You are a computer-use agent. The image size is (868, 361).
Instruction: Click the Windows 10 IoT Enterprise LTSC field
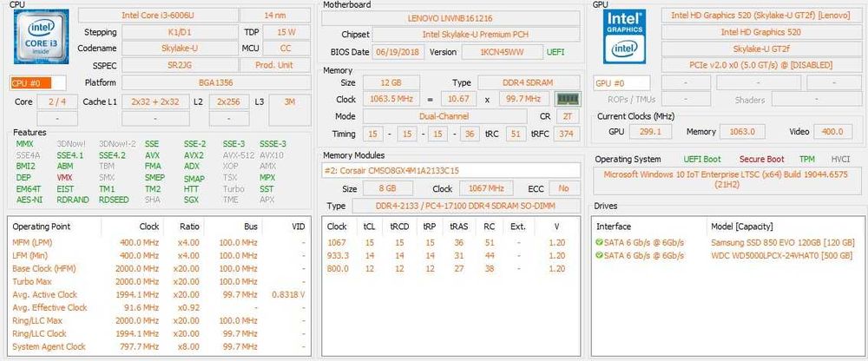(727, 179)
